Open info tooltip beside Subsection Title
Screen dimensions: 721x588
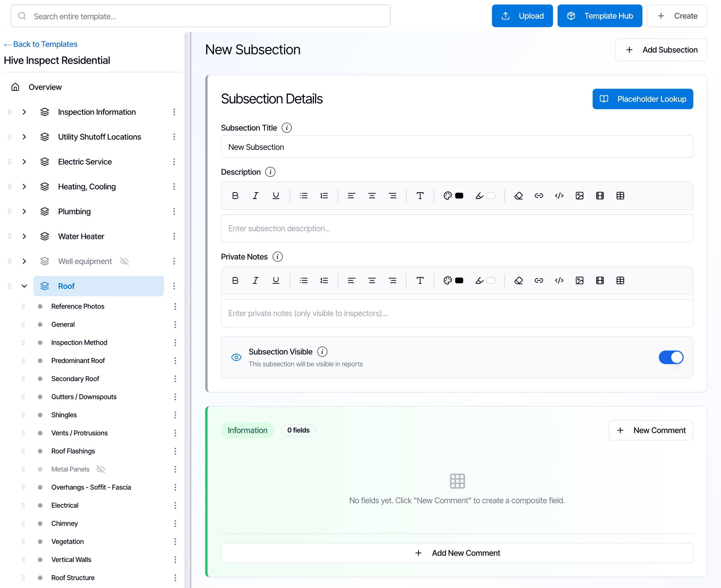point(287,128)
